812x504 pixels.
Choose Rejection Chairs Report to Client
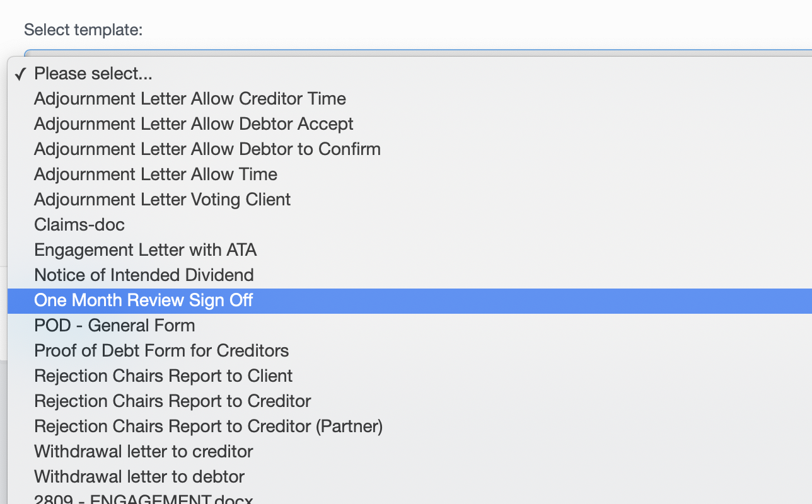coord(163,376)
